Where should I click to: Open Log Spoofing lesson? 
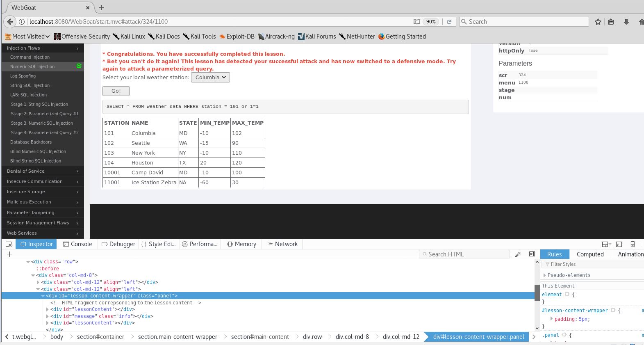(23, 76)
